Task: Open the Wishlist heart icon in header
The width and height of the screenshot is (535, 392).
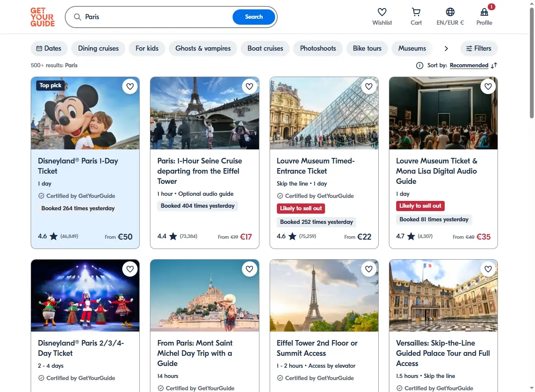Action: (x=382, y=12)
